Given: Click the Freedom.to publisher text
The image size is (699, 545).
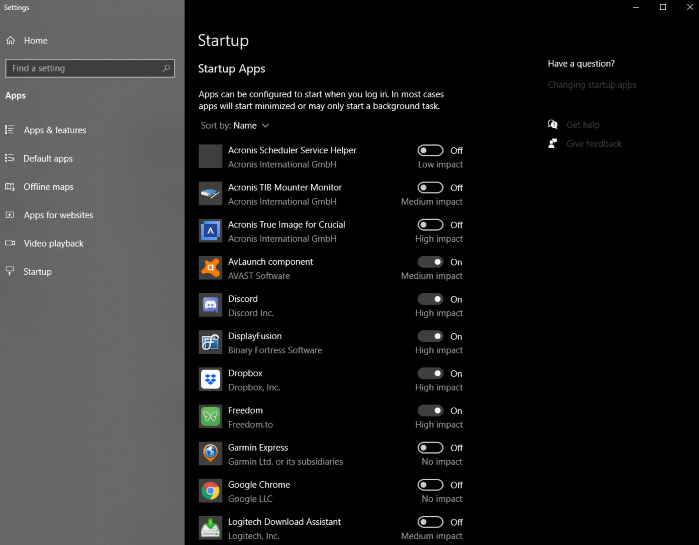Looking at the screenshot, I should tap(250, 424).
